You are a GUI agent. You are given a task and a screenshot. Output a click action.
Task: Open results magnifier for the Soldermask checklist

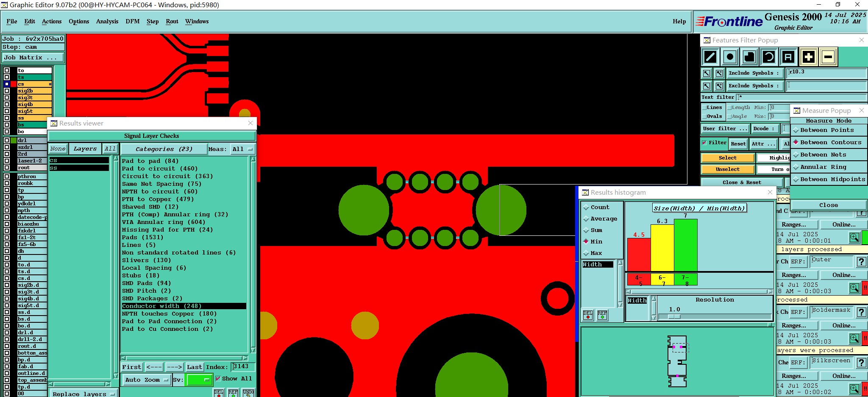pyautogui.click(x=854, y=338)
